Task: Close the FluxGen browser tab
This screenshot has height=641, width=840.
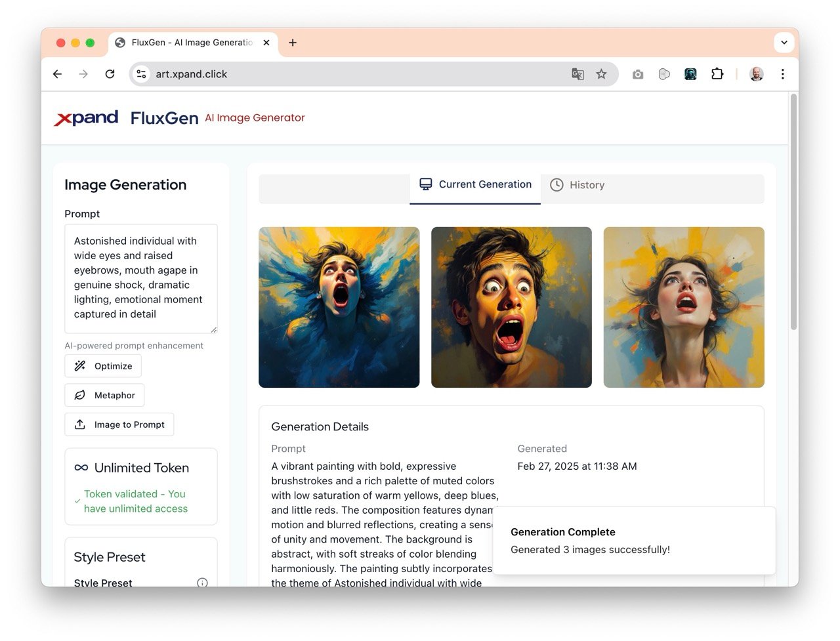Action: click(266, 43)
